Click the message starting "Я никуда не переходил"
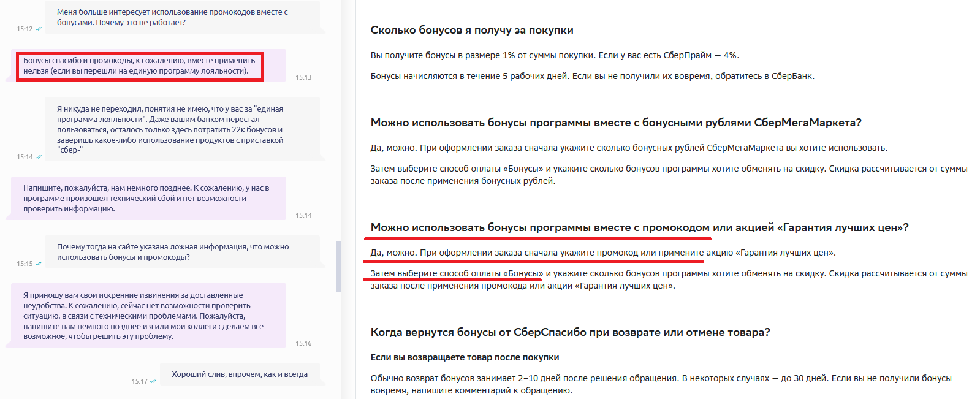 (x=182, y=129)
